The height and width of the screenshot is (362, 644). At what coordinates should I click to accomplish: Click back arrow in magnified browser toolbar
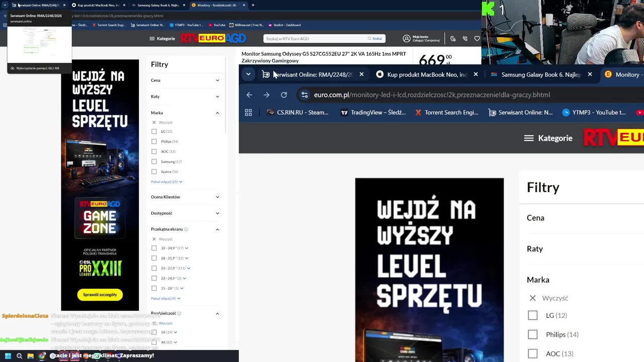[250, 95]
